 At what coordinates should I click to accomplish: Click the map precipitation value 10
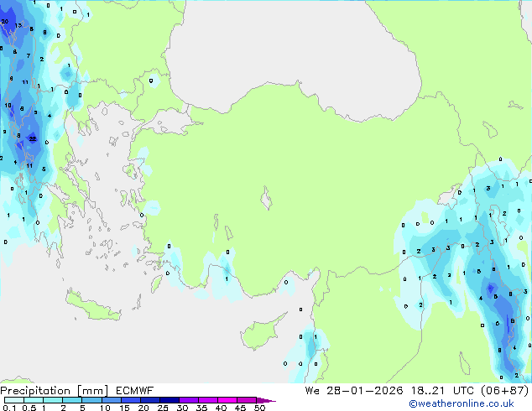click(x=8, y=105)
